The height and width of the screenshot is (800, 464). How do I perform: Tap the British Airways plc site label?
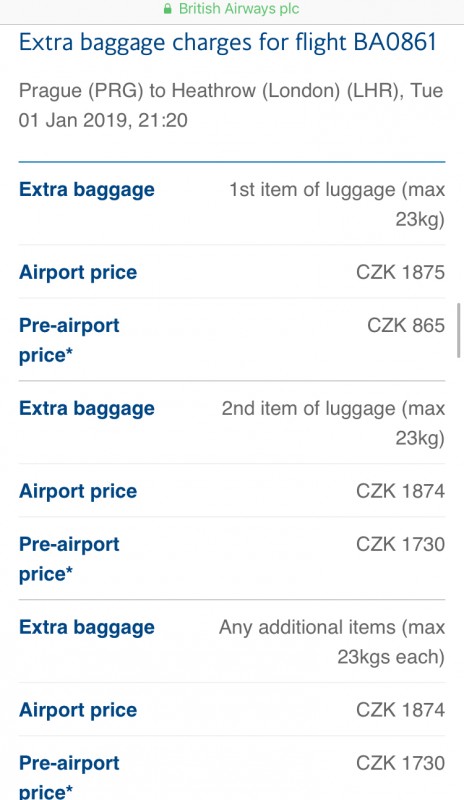click(x=238, y=9)
